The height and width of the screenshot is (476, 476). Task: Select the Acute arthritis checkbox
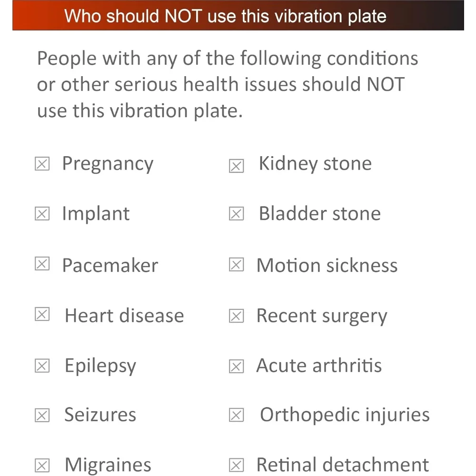coord(237,367)
